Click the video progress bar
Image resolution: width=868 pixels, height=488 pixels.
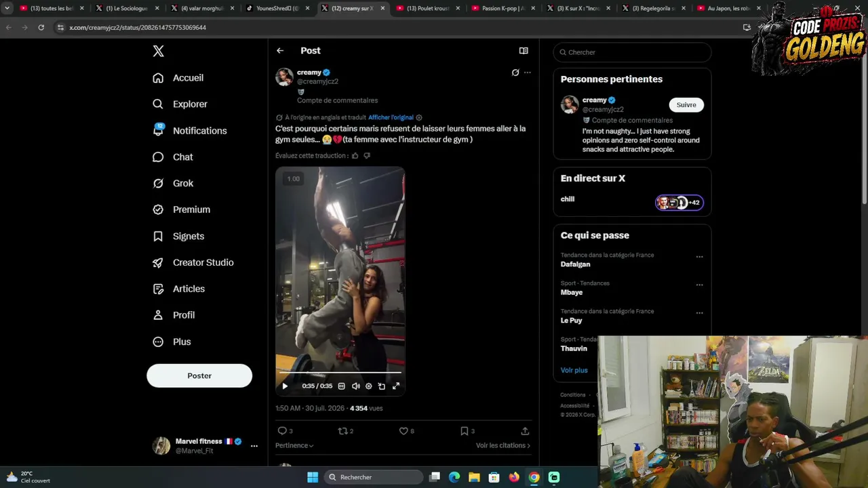tap(340, 372)
